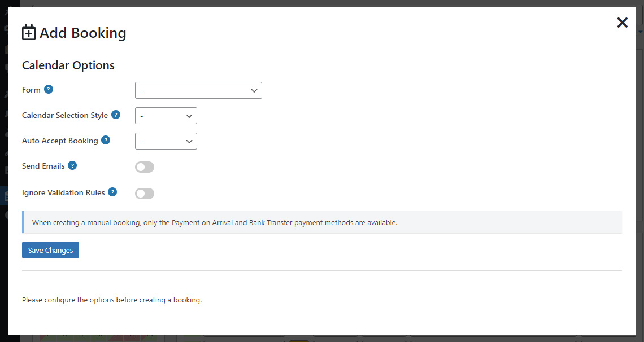Close the Add Booking dialog
This screenshot has width=644, height=342.
click(x=622, y=23)
